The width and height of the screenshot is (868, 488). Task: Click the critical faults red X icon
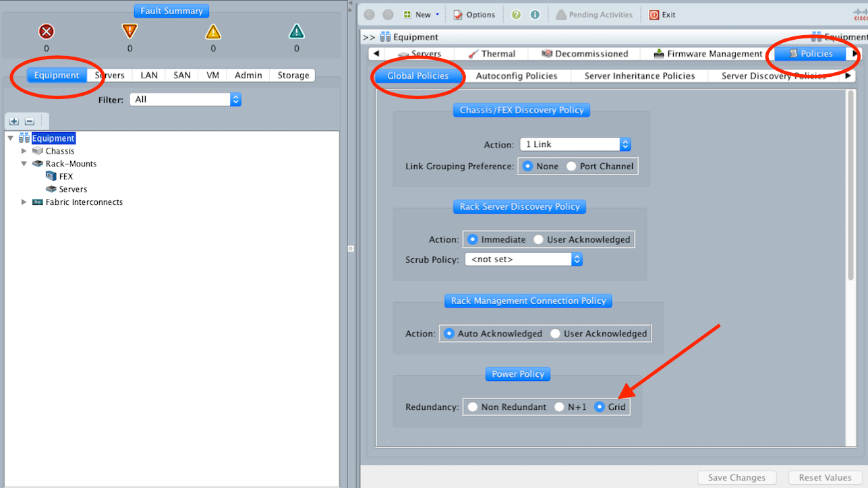(x=46, y=32)
